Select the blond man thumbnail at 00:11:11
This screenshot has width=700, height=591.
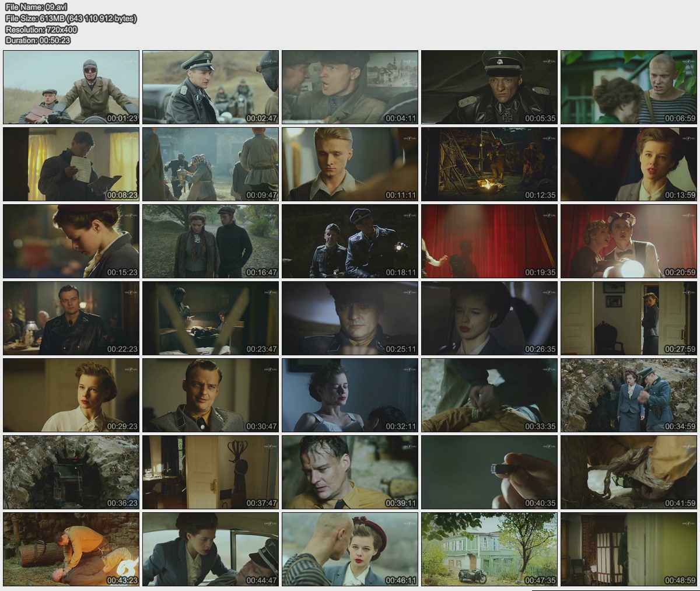350,164
